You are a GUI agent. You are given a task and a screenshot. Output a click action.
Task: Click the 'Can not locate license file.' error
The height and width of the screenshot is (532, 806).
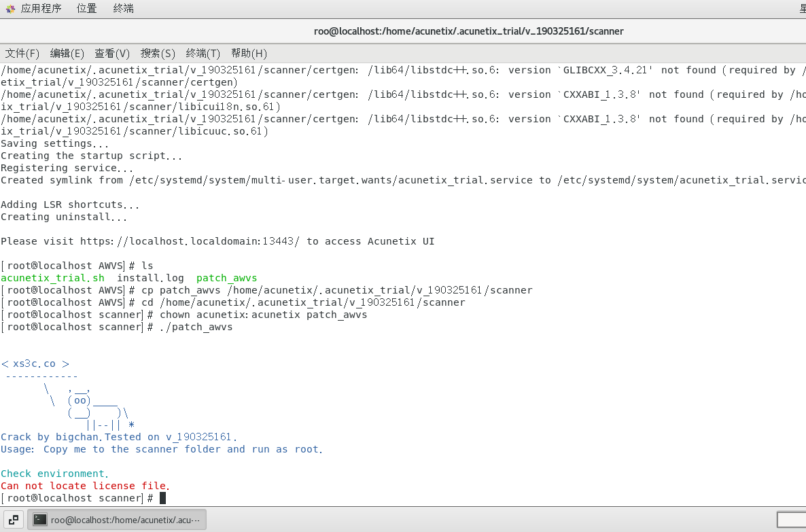tap(86, 486)
